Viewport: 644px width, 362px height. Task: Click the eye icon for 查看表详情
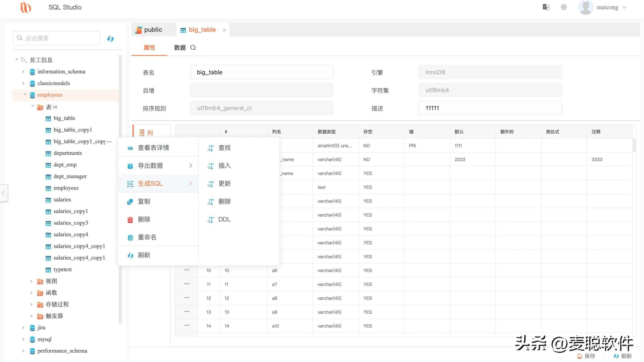pos(130,148)
